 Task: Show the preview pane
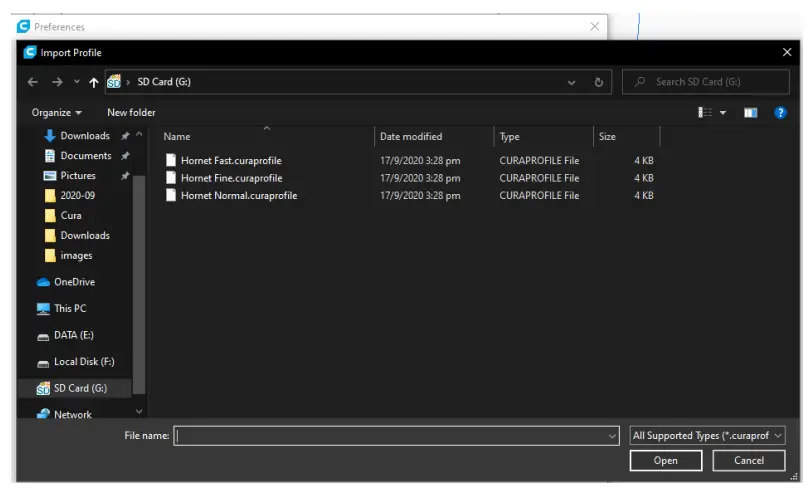point(751,113)
